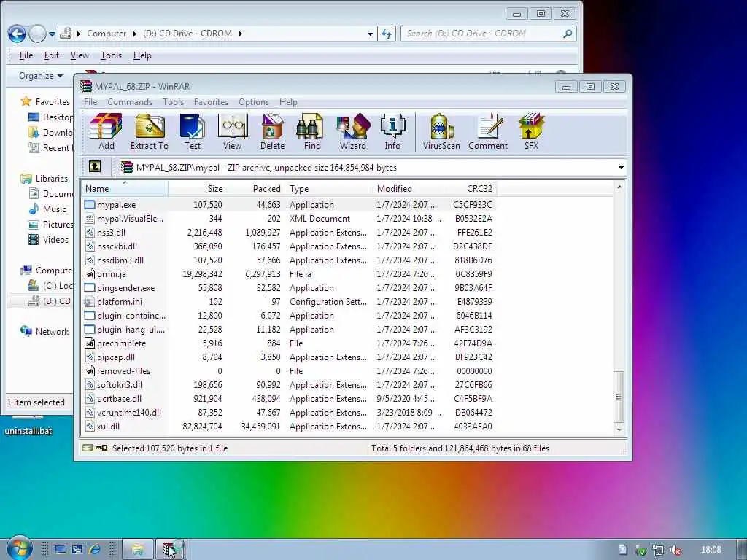This screenshot has height=560, width=747.
Task: Click the clock in the system tray
Action: coord(711,550)
